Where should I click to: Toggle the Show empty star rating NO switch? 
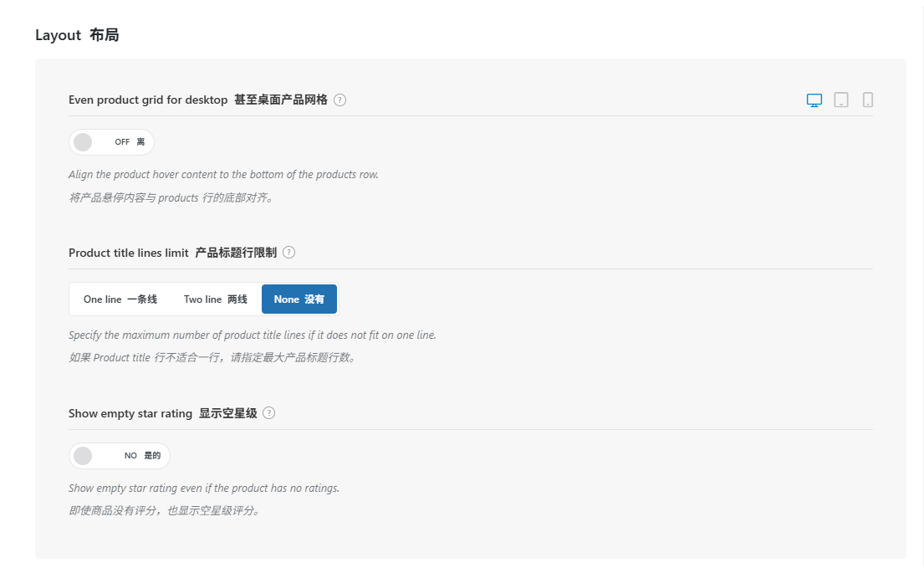(x=120, y=456)
